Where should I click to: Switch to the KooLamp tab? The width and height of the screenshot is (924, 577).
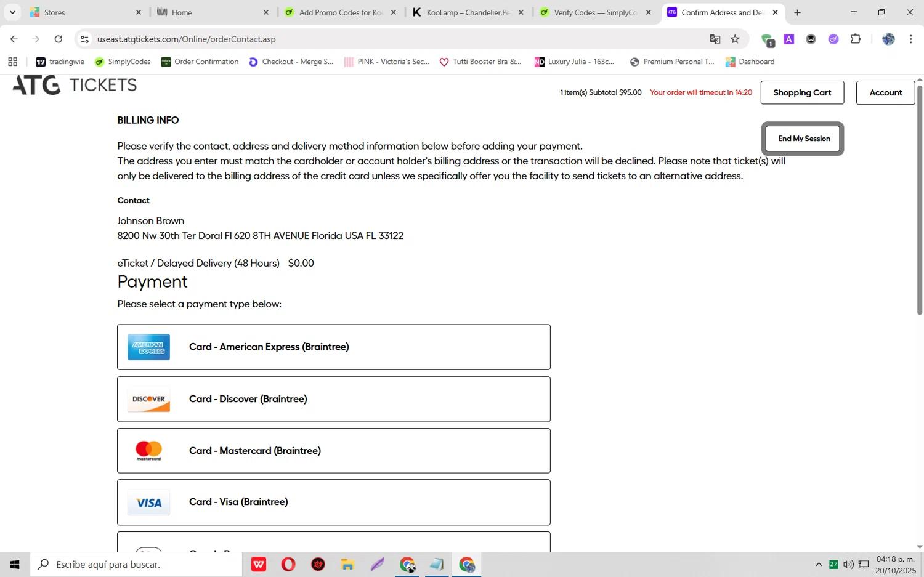coord(468,12)
